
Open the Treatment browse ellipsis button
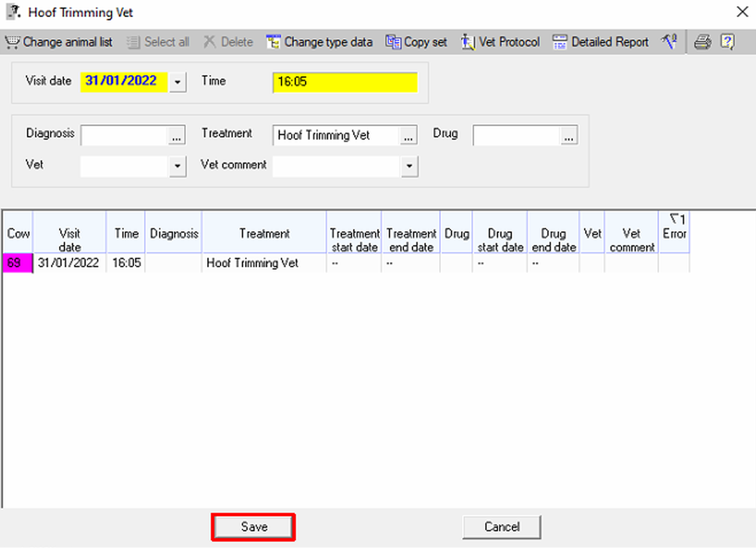pyautogui.click(x=408, y=135)
